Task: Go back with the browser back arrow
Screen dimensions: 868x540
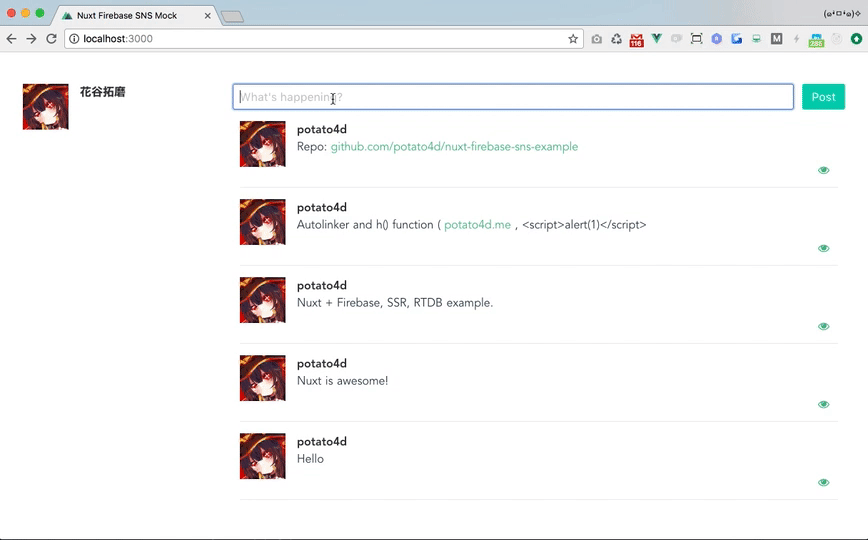Action: click(x=11, y=39)
